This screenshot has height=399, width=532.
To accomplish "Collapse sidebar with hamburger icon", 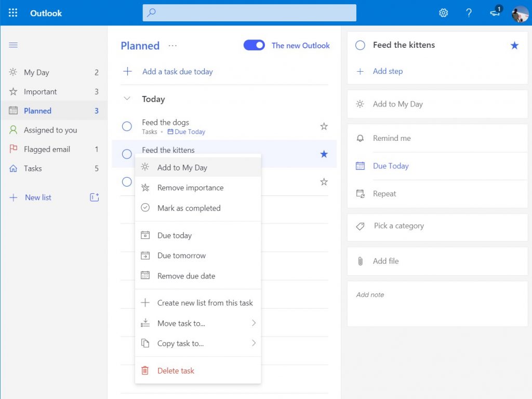I will (x=13, y=45).
